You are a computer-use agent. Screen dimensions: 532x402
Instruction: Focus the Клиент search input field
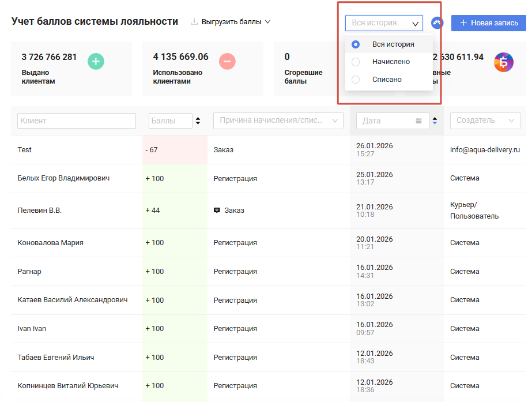coord(77,121)
